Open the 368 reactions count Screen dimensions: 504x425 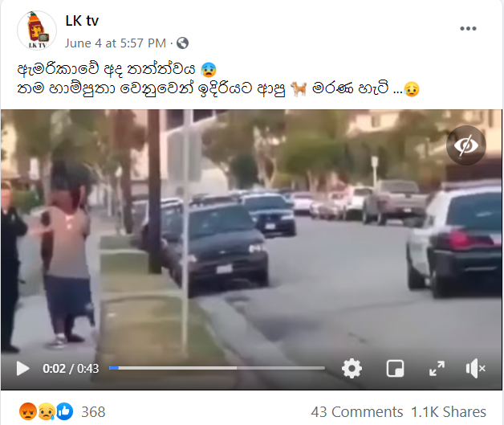click(x=93, y=412)
